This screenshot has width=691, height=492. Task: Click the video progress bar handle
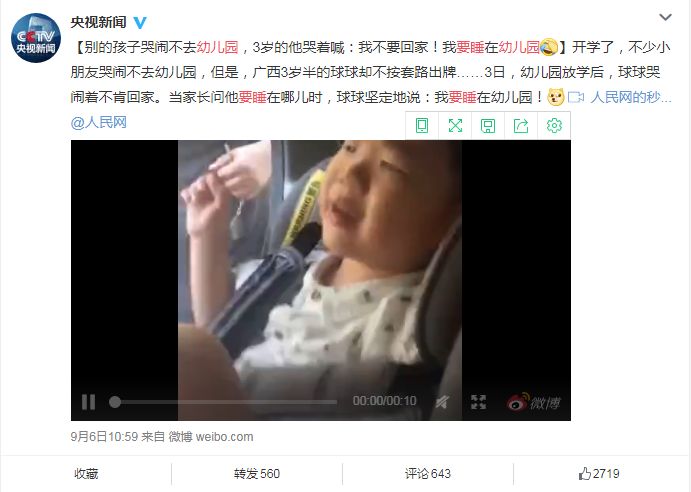coord(115,402)
